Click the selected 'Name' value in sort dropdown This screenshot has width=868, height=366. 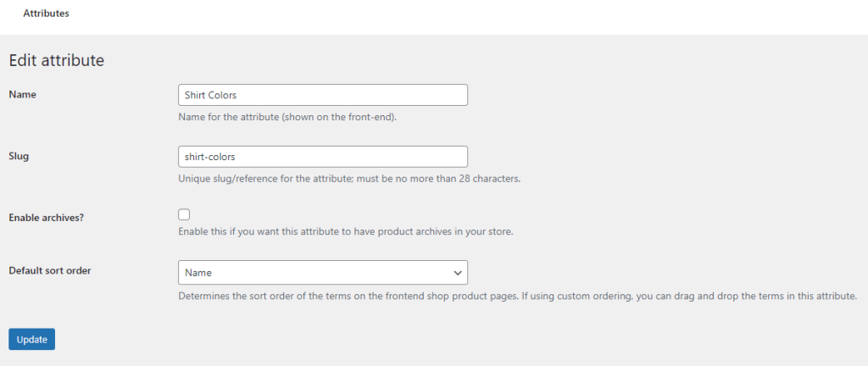pyautogui.click(x=198, y=273)
